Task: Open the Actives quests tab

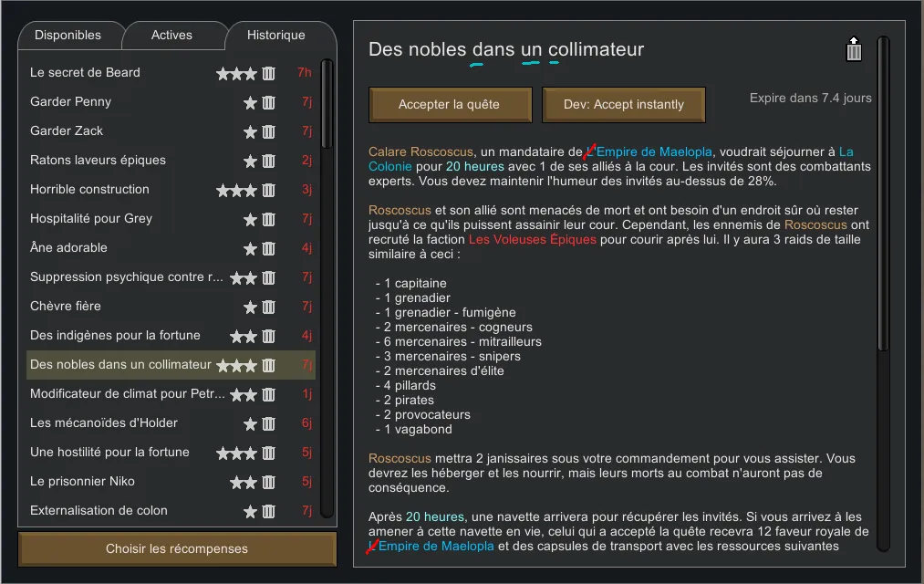Action: [x=171, y=36]
